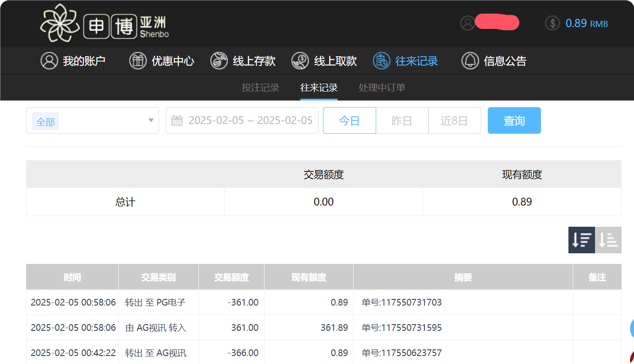The image size is (634, 364).
Task: Click the 优惠中心 gift icon
Action: pyautogui.click(x=137, y=61)
